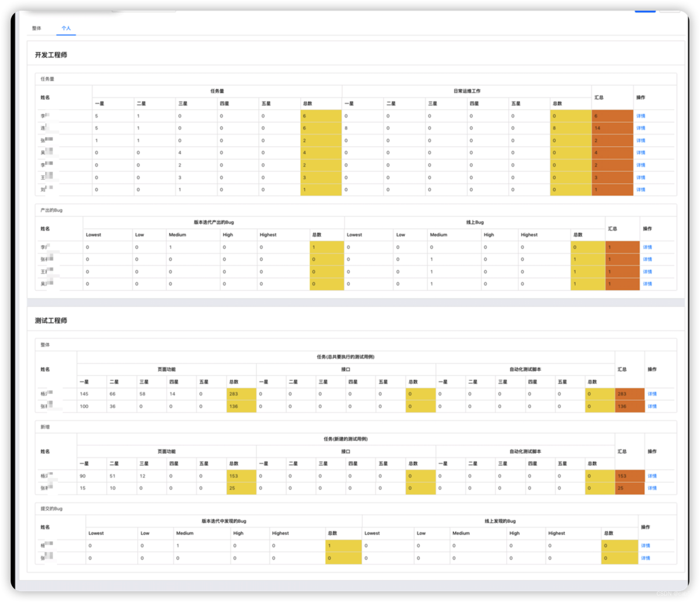Click the cell showing 15
Image resolution: width=700 pixels, height=602 pixels.
tap(91, 488)
